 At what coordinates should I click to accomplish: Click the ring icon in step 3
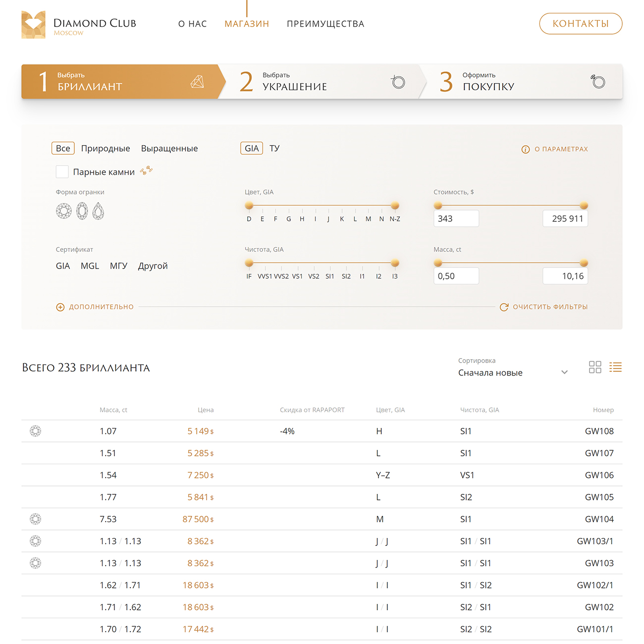tap(598, 81)
